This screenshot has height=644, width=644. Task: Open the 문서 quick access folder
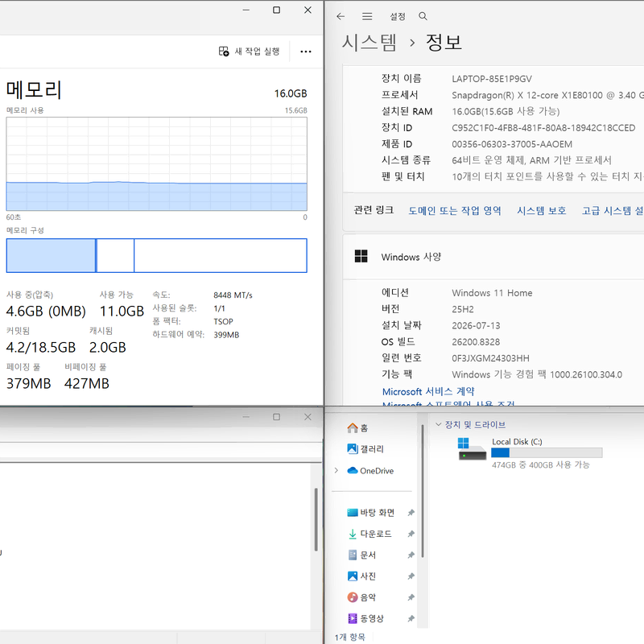point(361,555)
